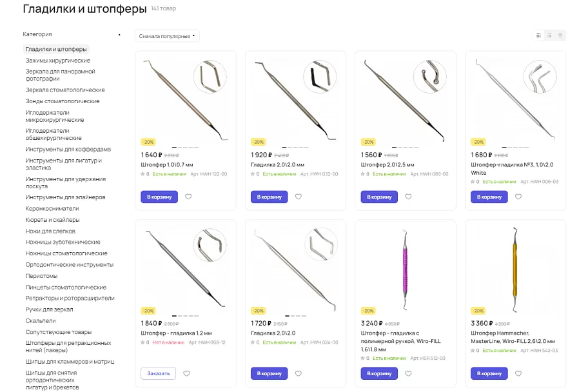Open Штопфер 2,0\2,5 мм product link
588x392 pixels.
[x=387, y=164]
